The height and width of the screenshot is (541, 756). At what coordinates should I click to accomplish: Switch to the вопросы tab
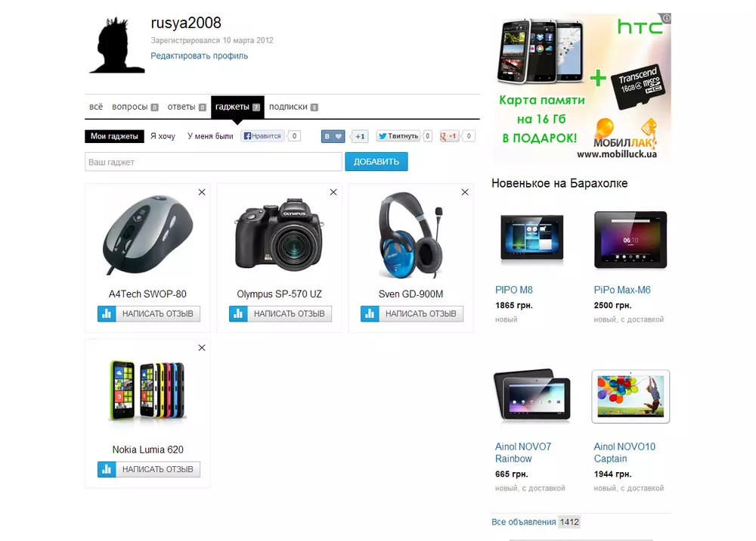130,107
